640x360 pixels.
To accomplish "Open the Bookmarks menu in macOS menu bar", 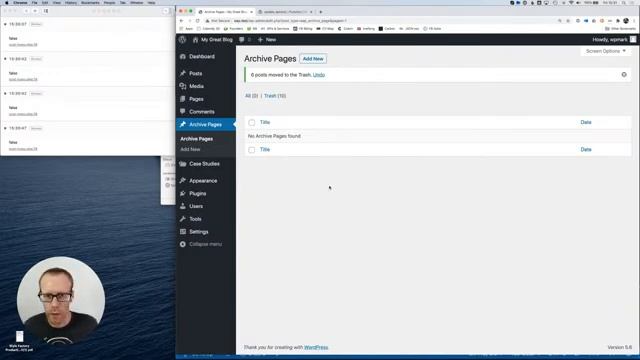I will coord(90,2).
